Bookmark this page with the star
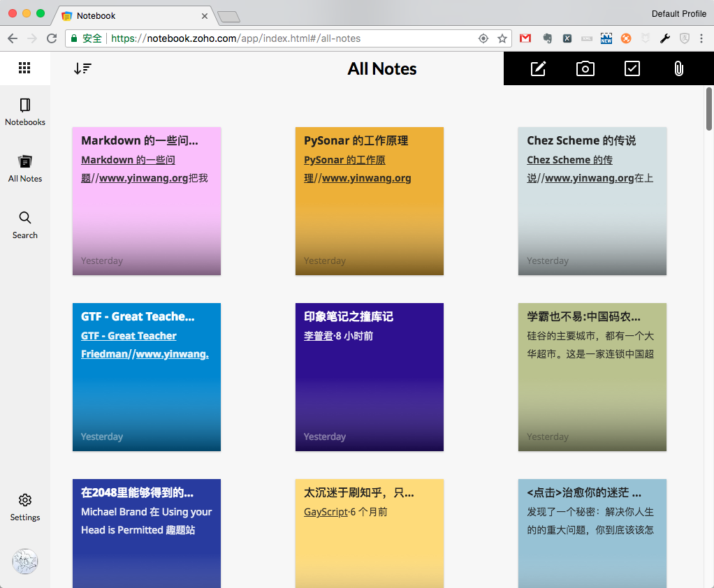 [x=502, y=38]
